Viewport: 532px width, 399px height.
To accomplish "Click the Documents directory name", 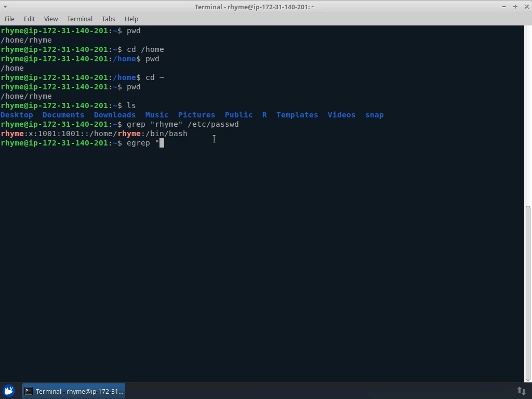I will (x=63, y=115).
